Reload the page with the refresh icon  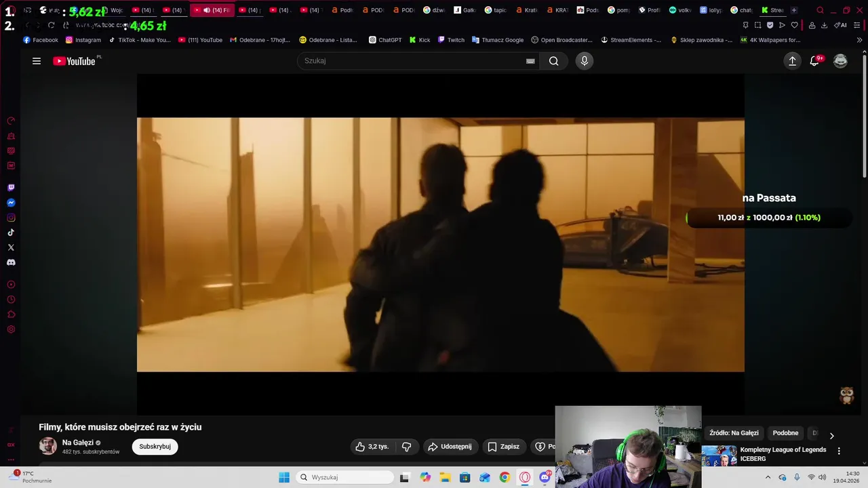tap(51, 25)
